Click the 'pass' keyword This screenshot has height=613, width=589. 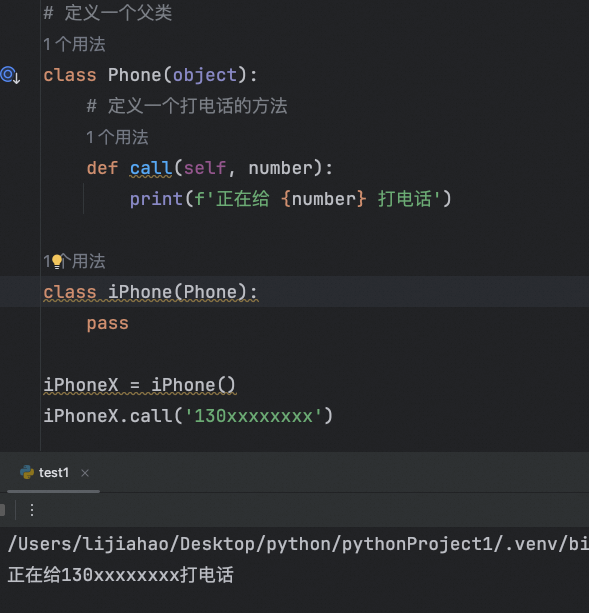coord(107,324)
